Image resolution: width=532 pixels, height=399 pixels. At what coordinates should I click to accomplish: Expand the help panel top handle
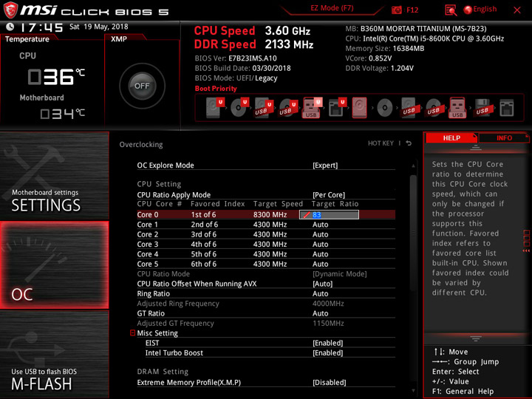pyautogui.click(x=476, y=148)
